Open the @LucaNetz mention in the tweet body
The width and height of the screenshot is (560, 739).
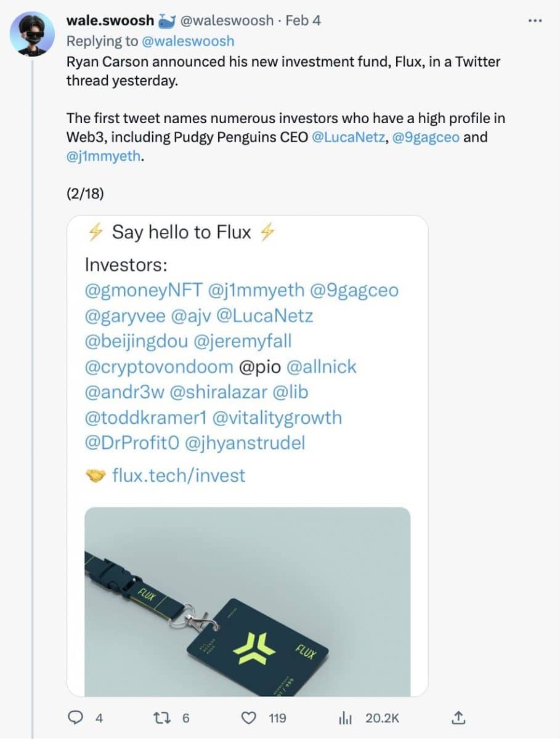tap(349, 137)
